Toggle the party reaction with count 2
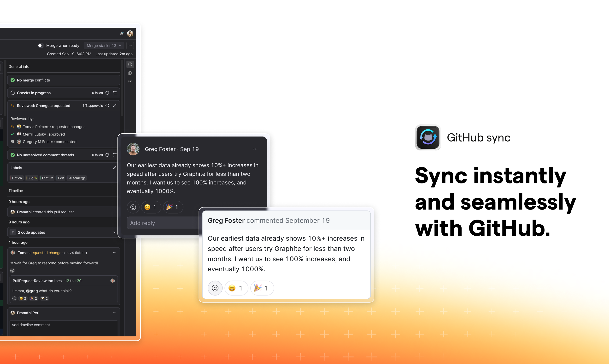The width and height of the screenshot is (609, 364). pyautogui.click(x=34, y=298)
